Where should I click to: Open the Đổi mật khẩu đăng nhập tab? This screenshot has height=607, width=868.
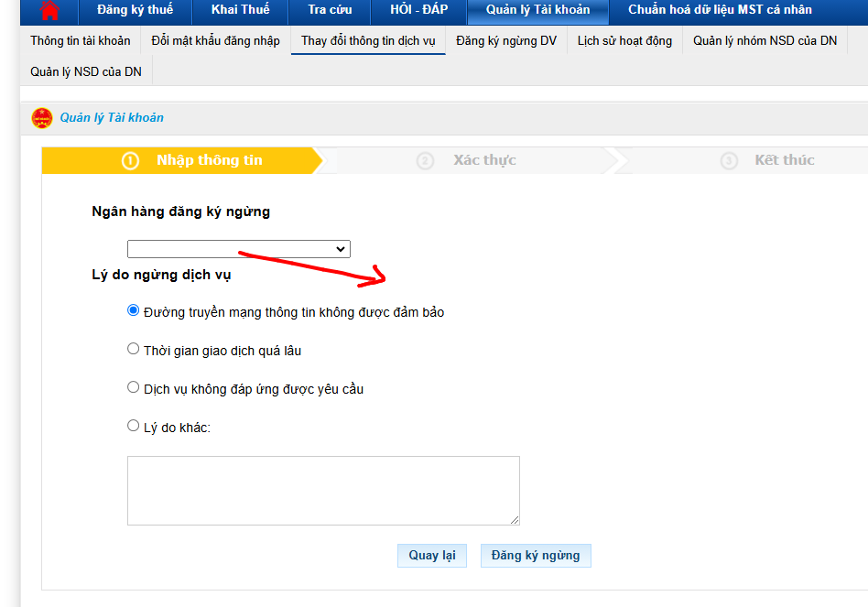tap(215, 41)
